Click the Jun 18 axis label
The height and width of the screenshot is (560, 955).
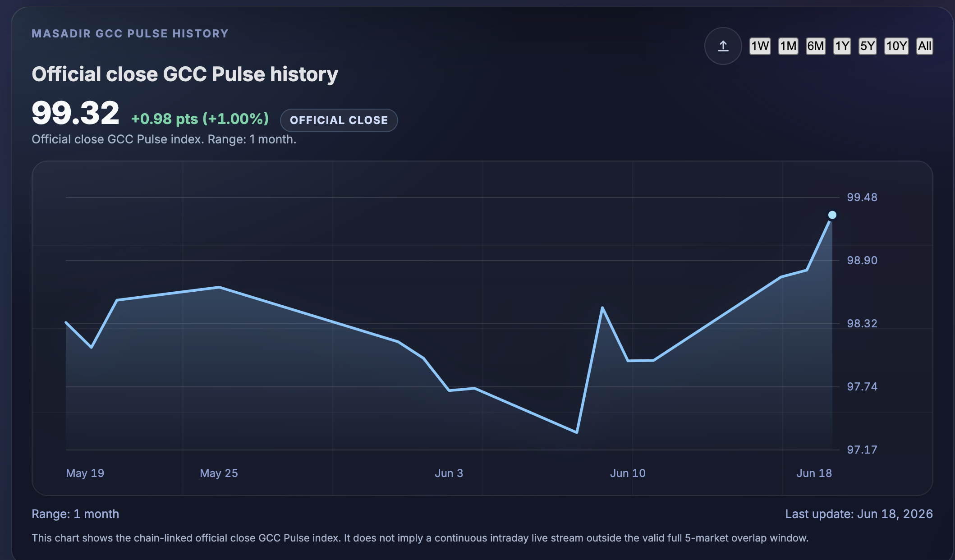click(814, 473)
